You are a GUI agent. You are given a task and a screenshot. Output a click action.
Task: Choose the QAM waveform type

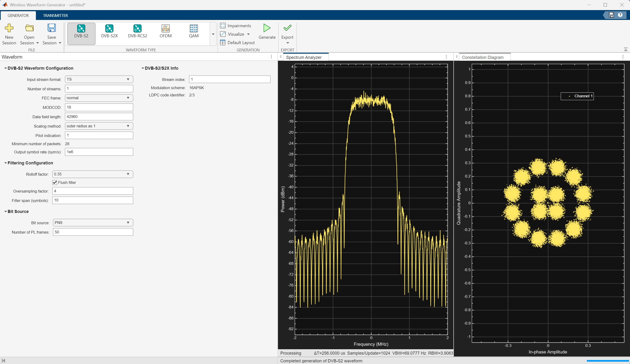[x=194, y=31]
